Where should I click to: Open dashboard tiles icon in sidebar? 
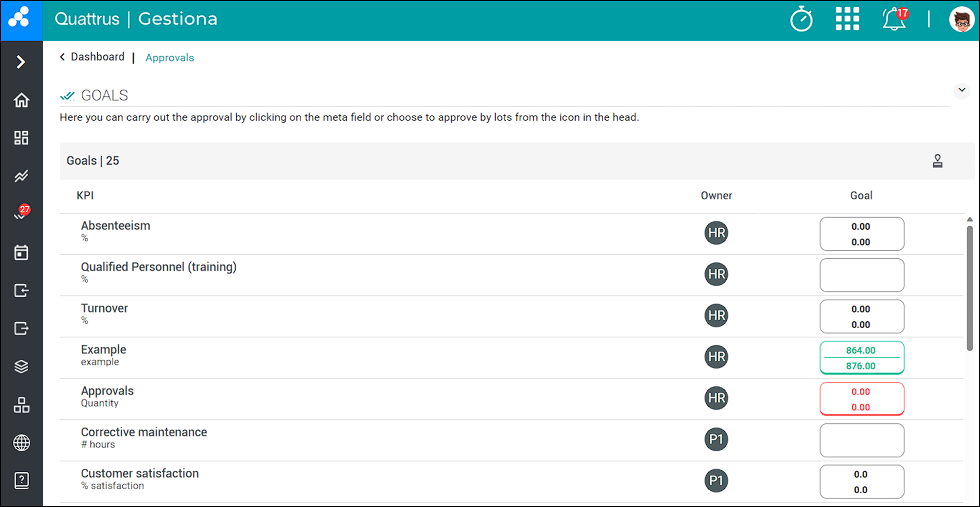(22, 138)
